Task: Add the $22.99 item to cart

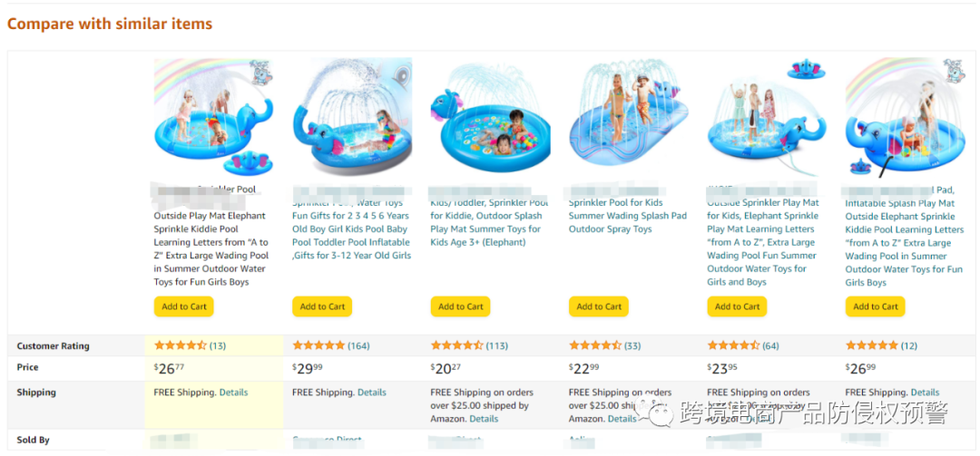Action: point(599,306)
